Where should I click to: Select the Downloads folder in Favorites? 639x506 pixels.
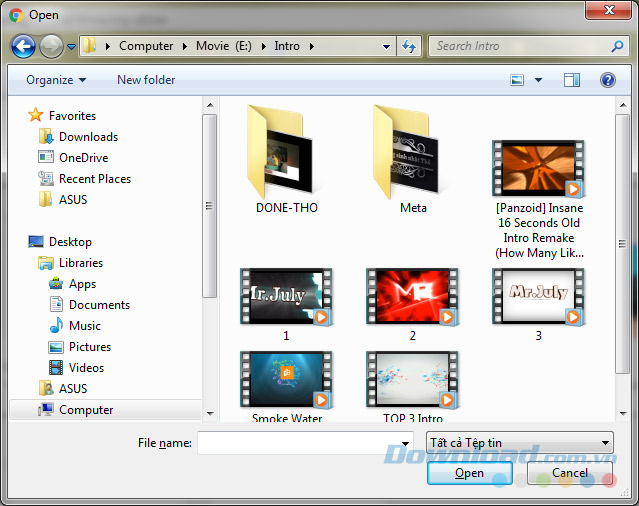(88, 137)
